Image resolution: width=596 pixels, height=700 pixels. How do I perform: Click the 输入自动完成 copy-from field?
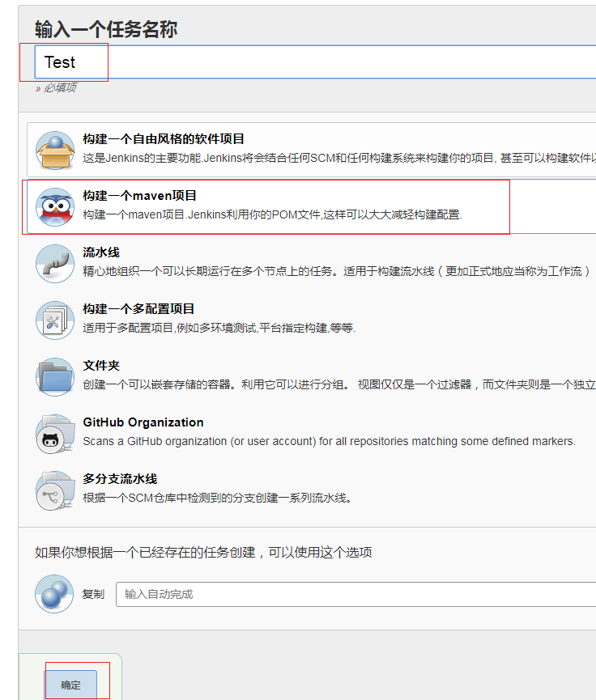356,594
